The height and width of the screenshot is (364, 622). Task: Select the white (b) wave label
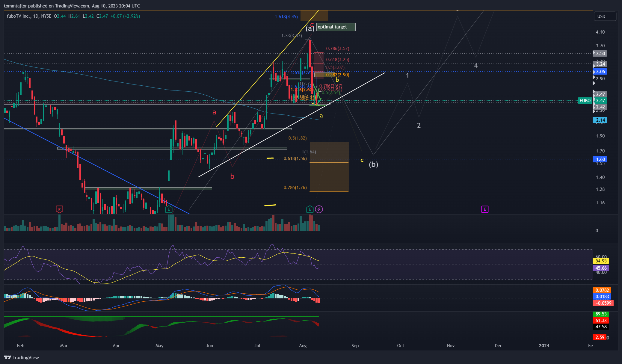[373, 164]
